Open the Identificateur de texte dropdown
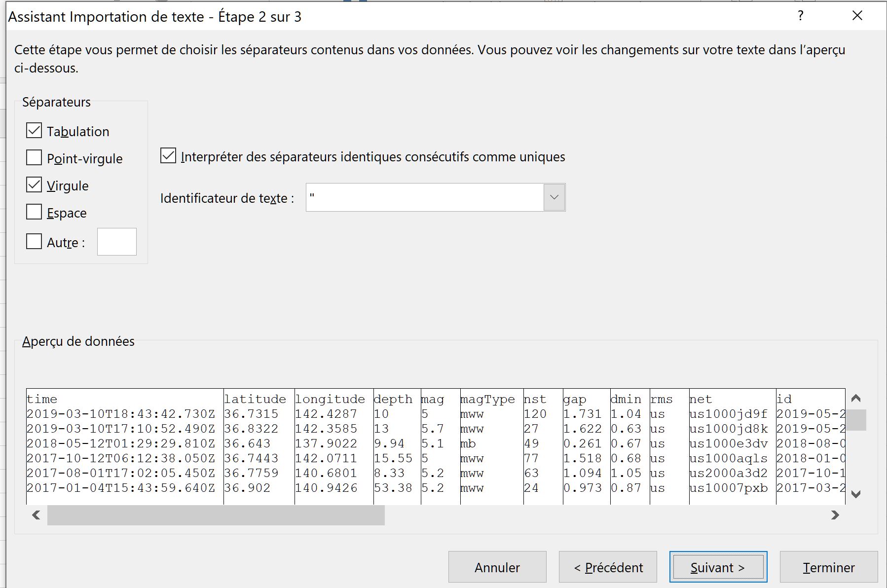The height and width of the screenshot is (588, 887). 554,197
